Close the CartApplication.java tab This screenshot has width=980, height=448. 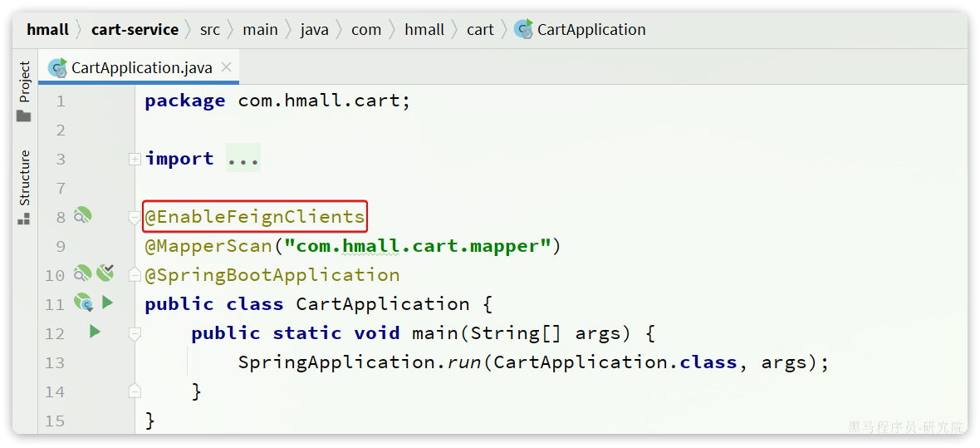coord(226,67)
